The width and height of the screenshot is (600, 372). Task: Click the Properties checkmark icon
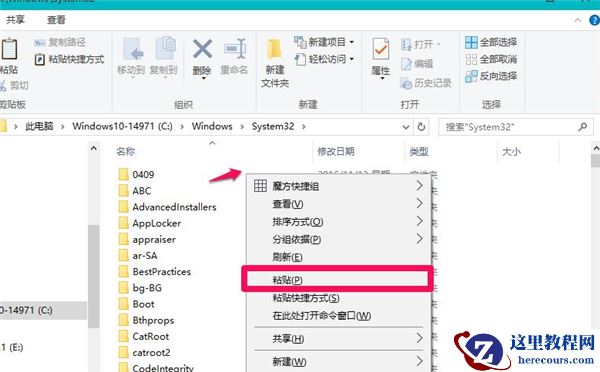point(381,49)
